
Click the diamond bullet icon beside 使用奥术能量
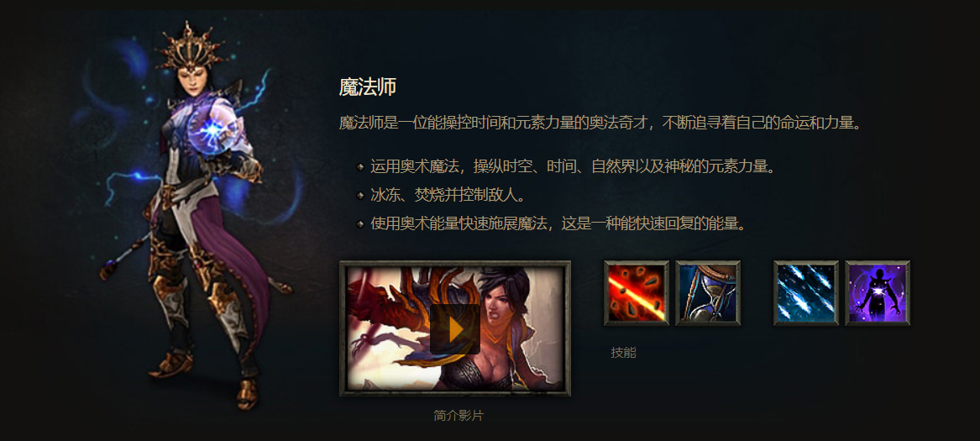click(360, 224)
